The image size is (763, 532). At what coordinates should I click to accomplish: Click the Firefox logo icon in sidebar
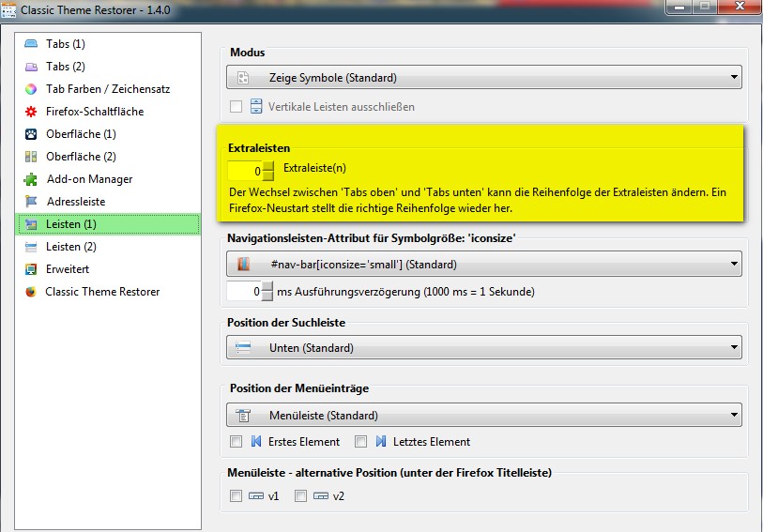[x=31, y=292]
